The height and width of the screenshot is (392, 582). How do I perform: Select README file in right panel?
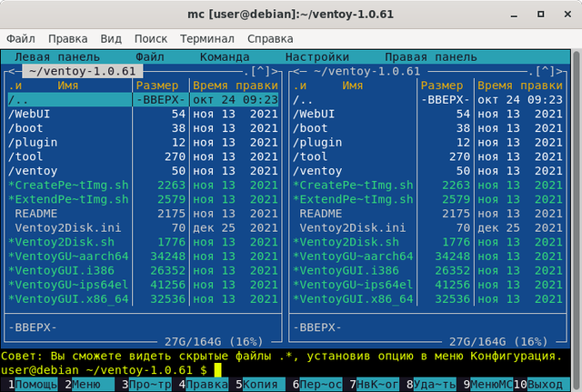click(427, 214)
